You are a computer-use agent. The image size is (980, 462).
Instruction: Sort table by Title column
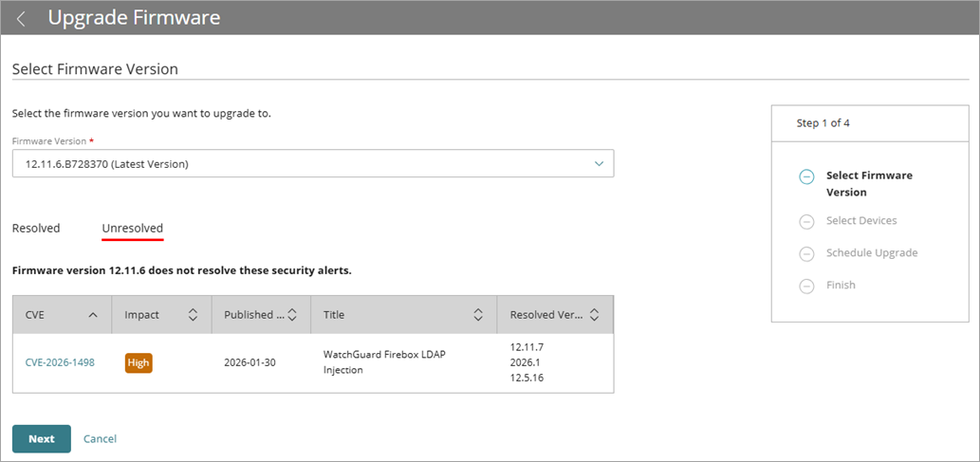478,315
